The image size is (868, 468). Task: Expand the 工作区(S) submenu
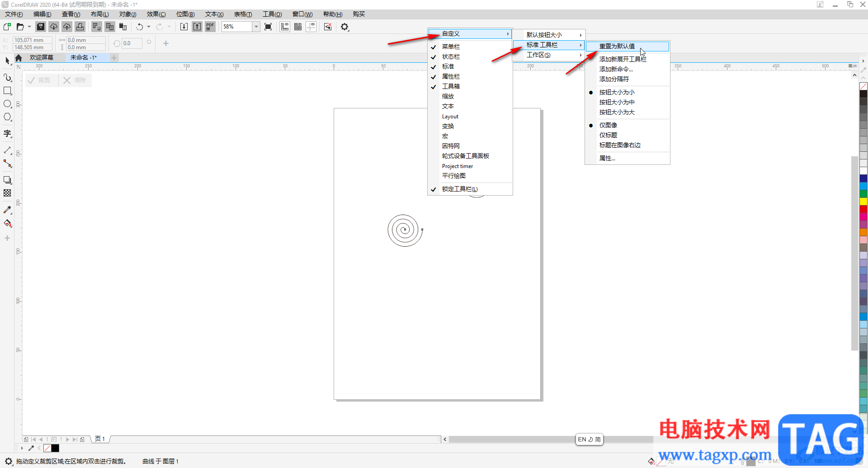549,55
